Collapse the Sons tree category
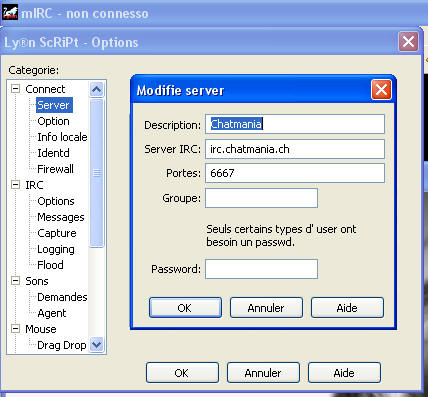 (15, 281)
